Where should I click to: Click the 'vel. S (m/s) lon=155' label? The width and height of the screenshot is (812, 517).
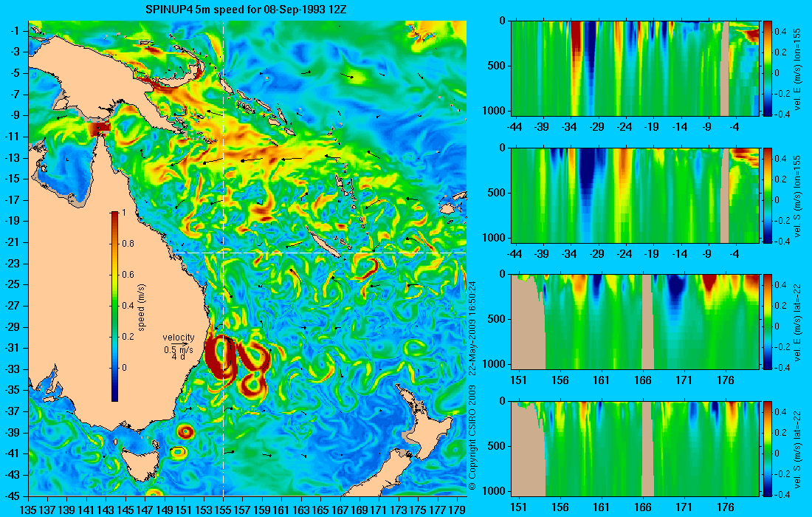tap(797, 196)
